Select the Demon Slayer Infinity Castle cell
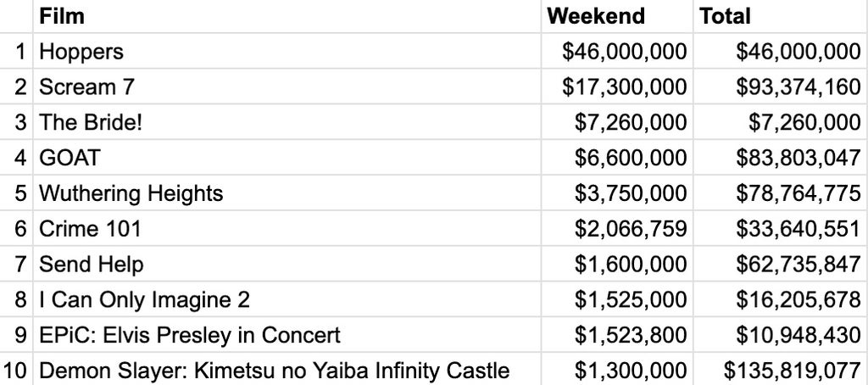The image size is (868, 385). 287,370
